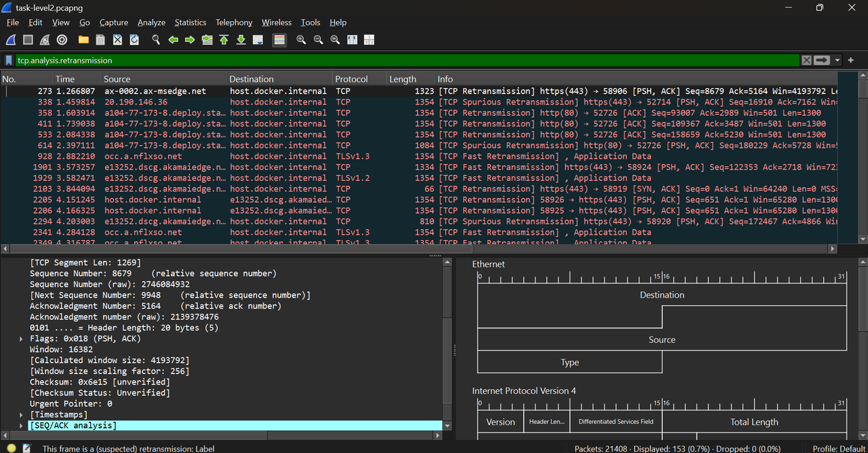Open find a packet magnifier
This screenshot has height=453, width=868.
156,40
